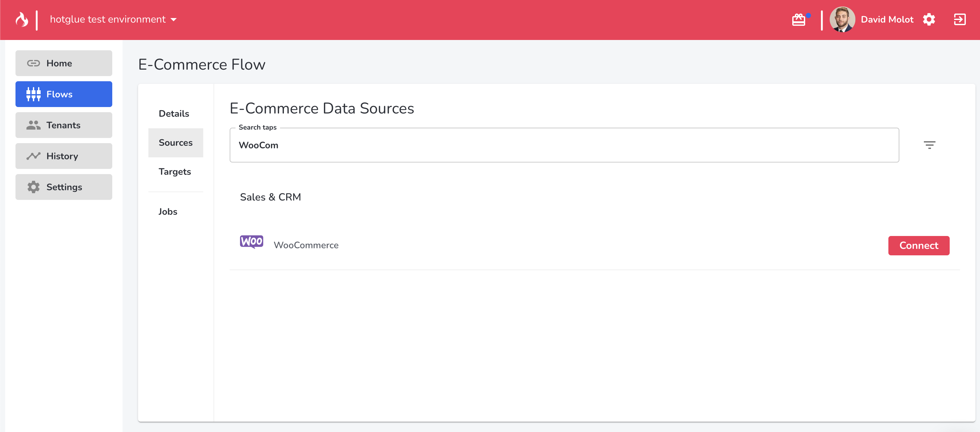Go to Home in sidebar
Viewport: 980px width, 432px height.
[x=64, y=63]
